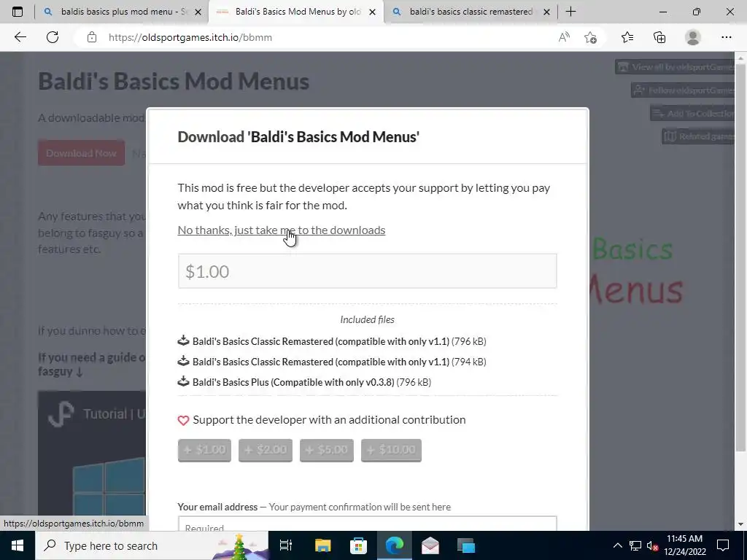
Task: Close the Baldi's Basics Mod Menus tab
Action: point(373,12)
